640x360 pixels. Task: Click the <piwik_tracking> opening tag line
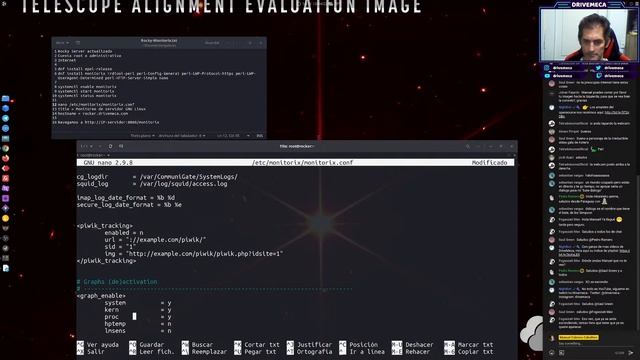tap(104, 226)
